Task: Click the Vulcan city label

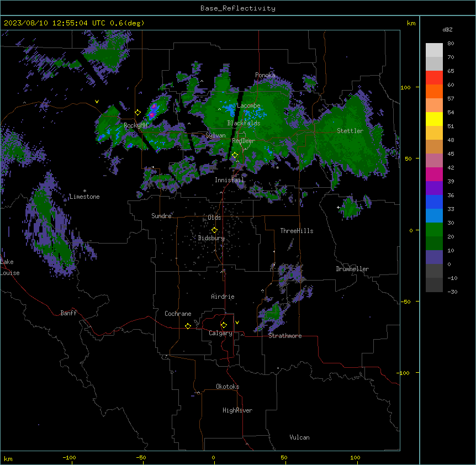Action: coord(300,437)
